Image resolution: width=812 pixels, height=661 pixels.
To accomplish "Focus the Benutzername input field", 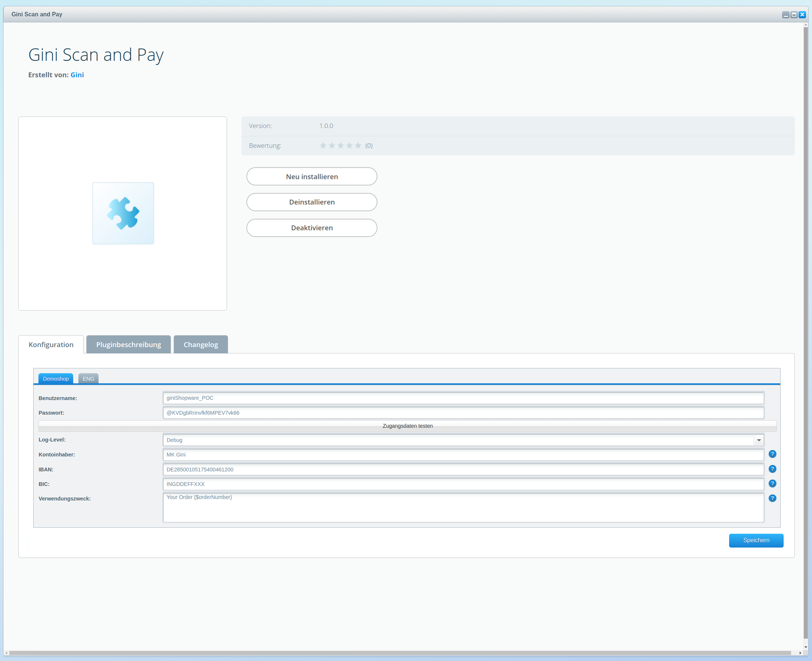I will (x=463, y=398).
